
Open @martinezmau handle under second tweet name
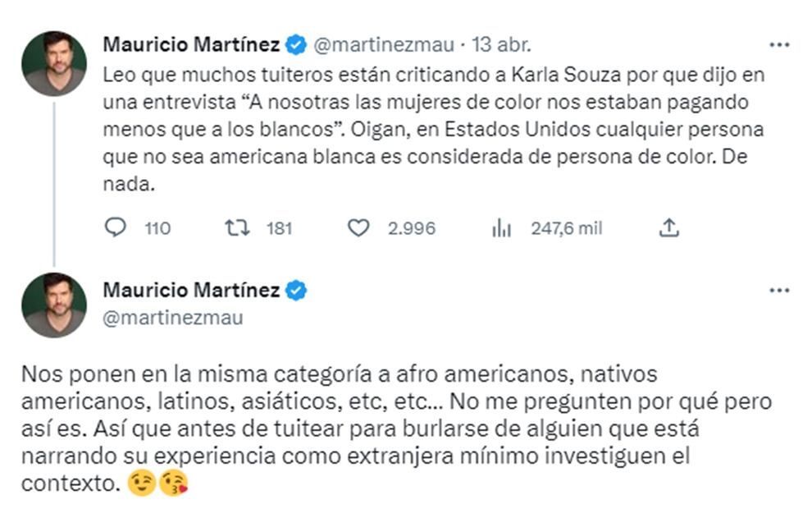point(173,318)
